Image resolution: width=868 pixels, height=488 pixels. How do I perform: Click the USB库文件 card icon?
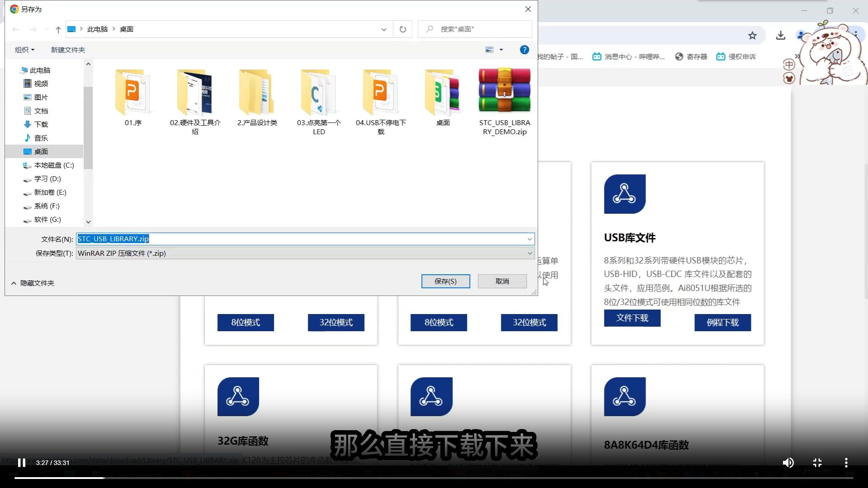624,194
